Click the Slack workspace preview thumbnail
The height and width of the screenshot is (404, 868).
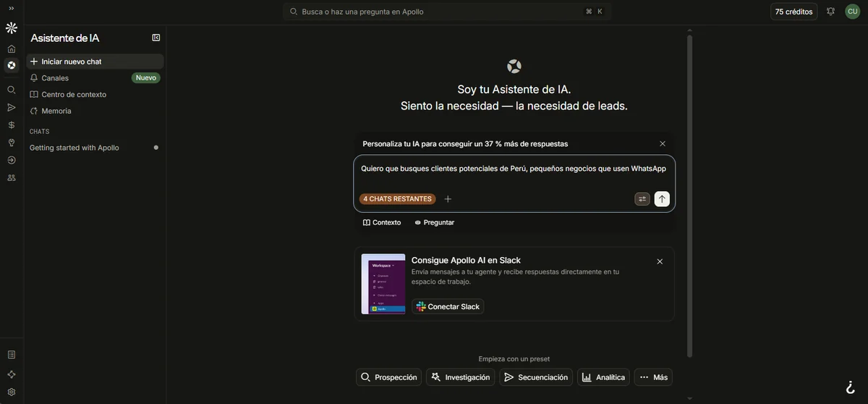point(383,284)
